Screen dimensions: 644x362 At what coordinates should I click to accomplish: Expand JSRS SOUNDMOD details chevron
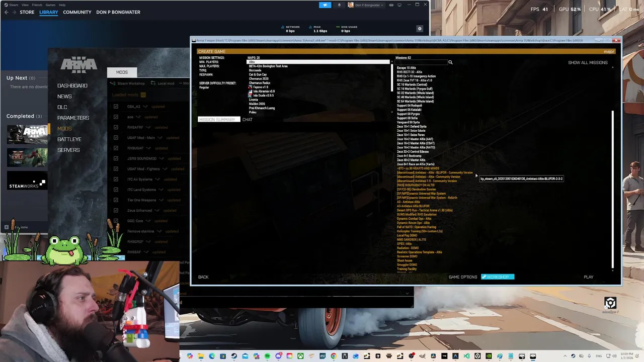coord(162,158)
